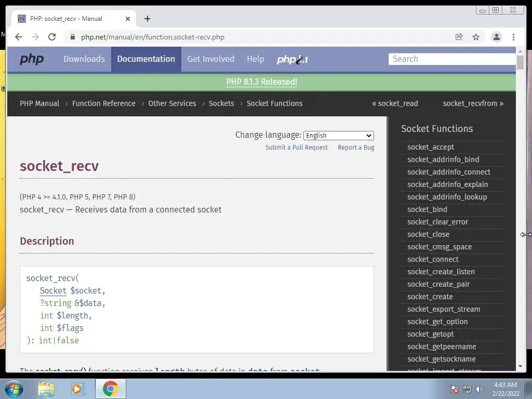Screen dimensions: 532x399
Task: Open socket_close in sidebar
Action: pos(428,234)
